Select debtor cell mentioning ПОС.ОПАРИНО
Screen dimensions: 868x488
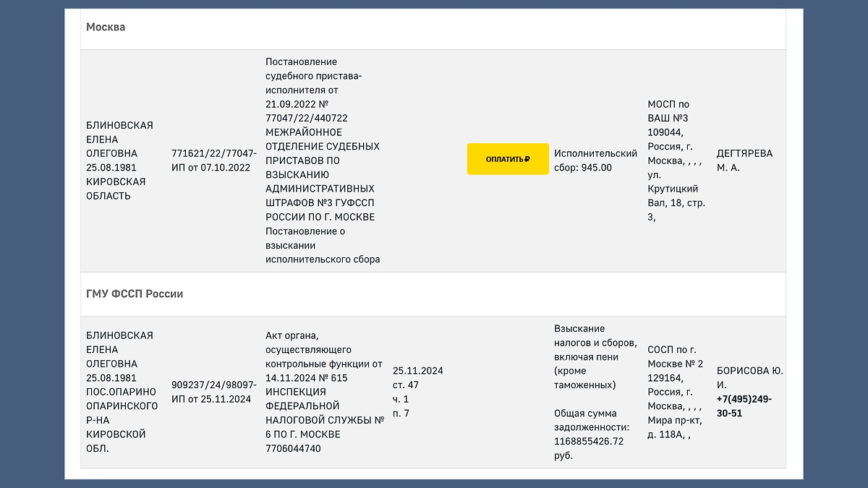[x=122, y=392]
